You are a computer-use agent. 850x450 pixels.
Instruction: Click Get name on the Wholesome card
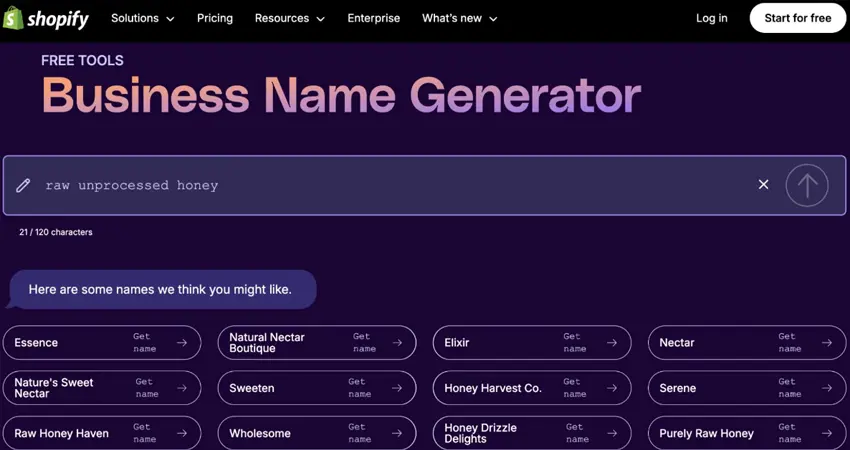(x=360, y=433)
